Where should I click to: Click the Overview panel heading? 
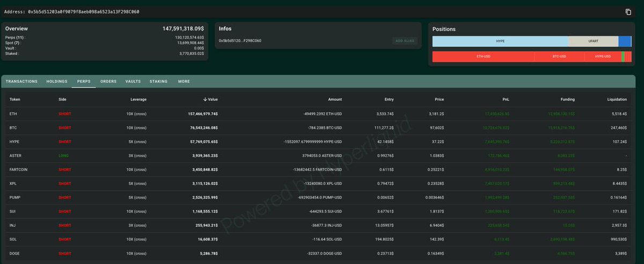pyautogui.click(x=17, y=28)
